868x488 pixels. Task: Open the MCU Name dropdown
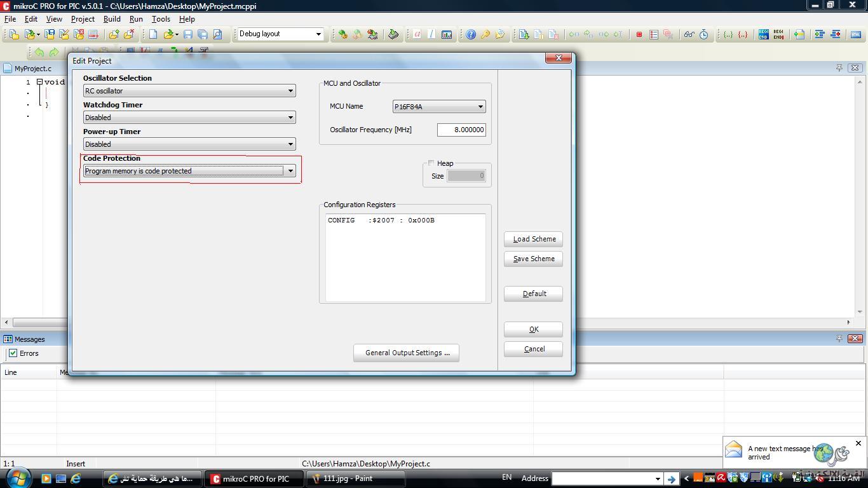pos(439,107)
